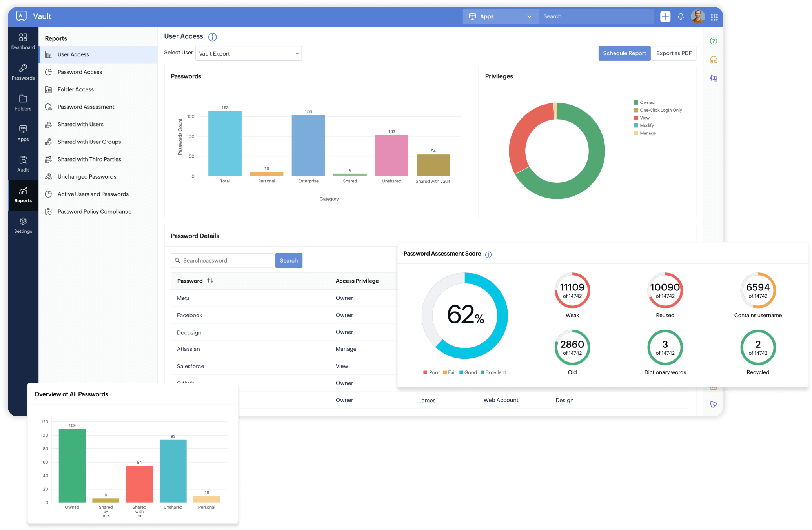Click Export as PDF button

point(674,53)
